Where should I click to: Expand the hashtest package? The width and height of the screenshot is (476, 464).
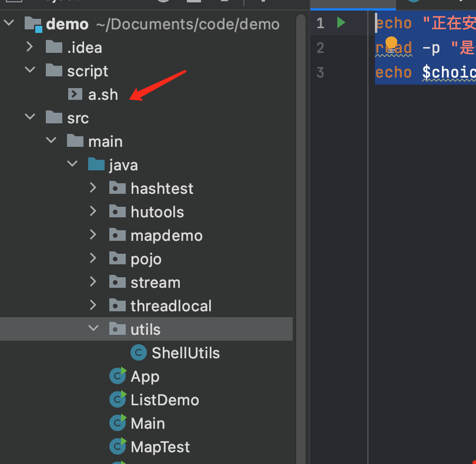[x=93, y=188]
